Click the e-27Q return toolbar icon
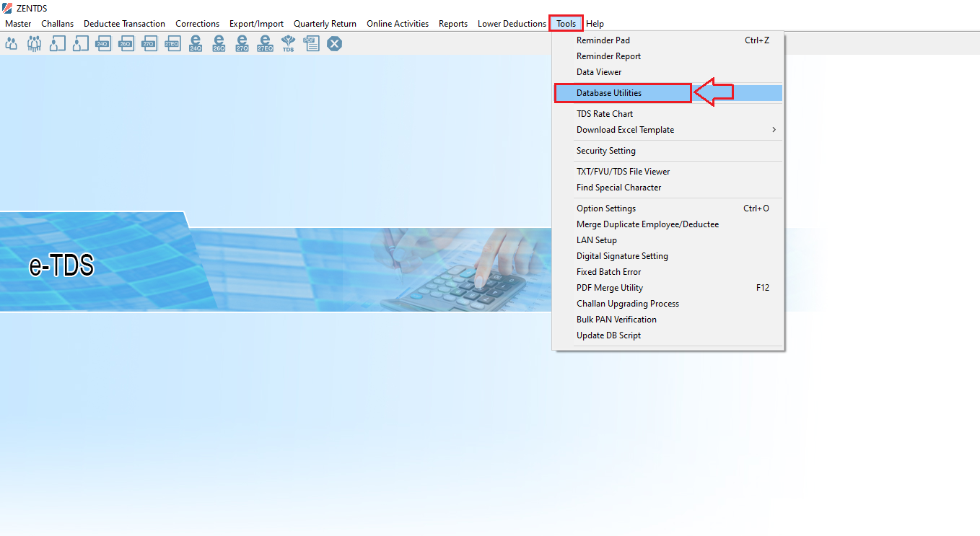The height and width of the screenshot is (536, 980). (242, 44)
